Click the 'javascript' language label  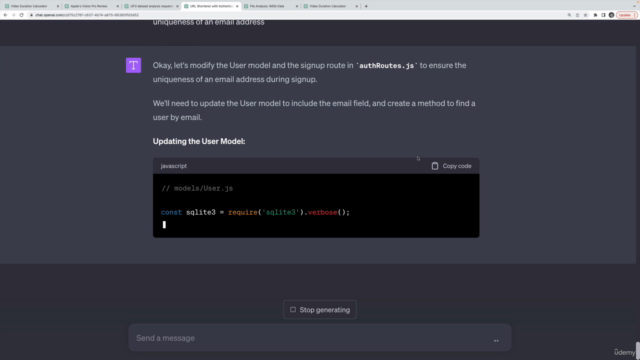[x=173, y=166]
